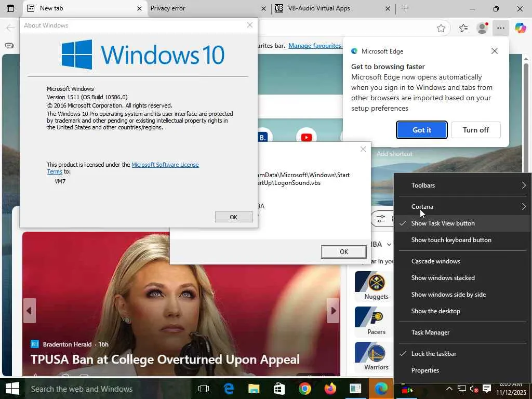Go to next news carousel slide
Viewport: 532px width, 399px height.
(x=334, y=311)
